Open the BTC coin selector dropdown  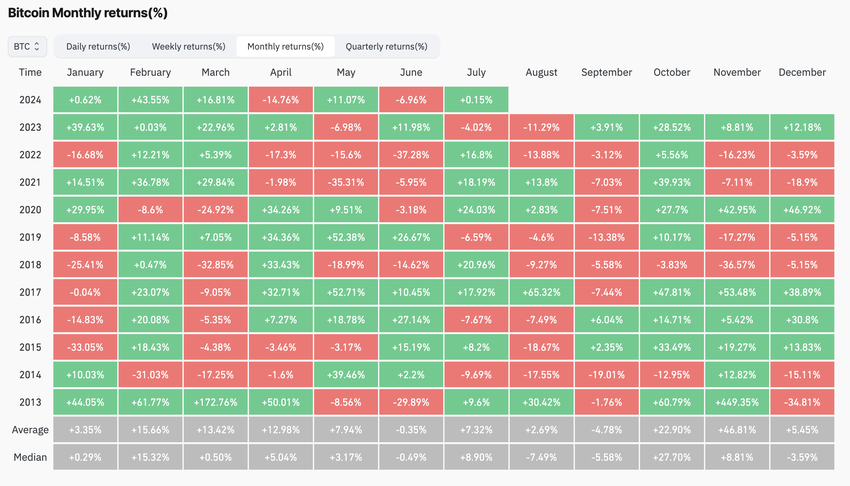(x=27, y=46)
